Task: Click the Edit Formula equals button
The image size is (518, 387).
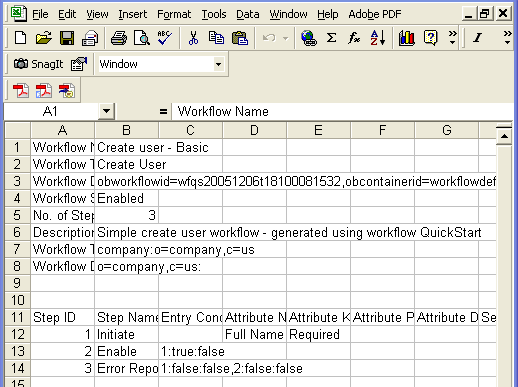Action: (163, 111)
